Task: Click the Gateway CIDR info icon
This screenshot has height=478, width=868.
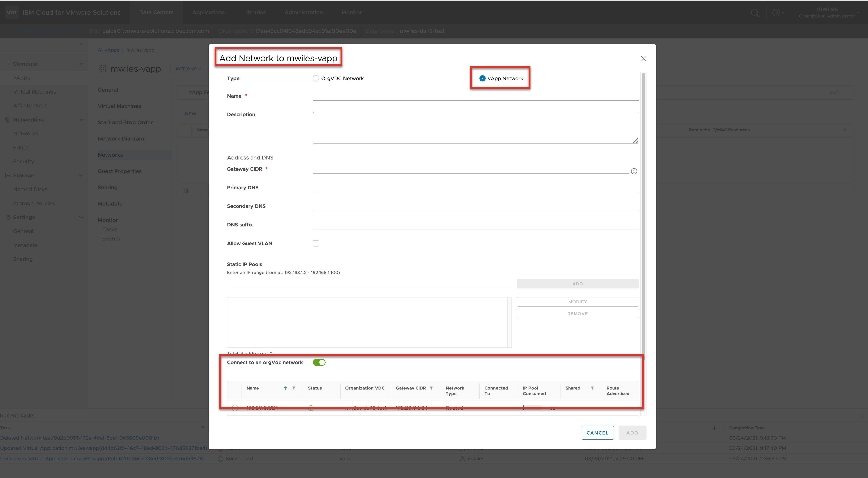Action: [x=634, y=171]
